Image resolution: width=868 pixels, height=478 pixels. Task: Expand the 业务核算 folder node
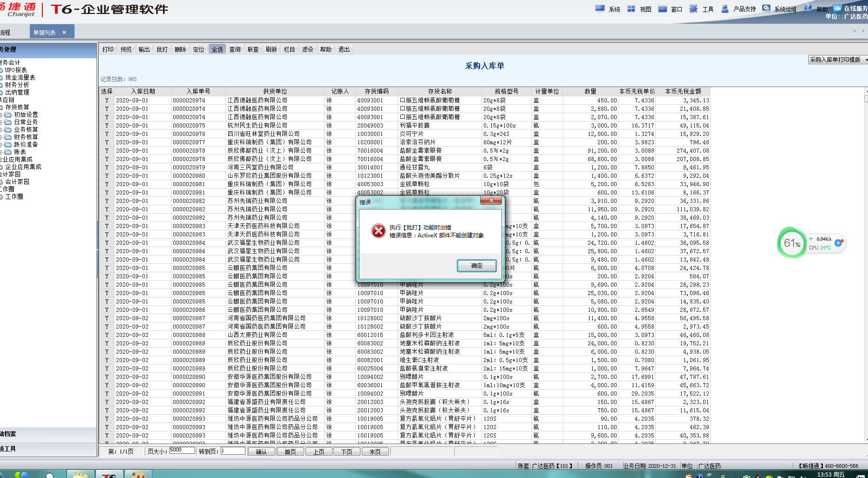1,129
